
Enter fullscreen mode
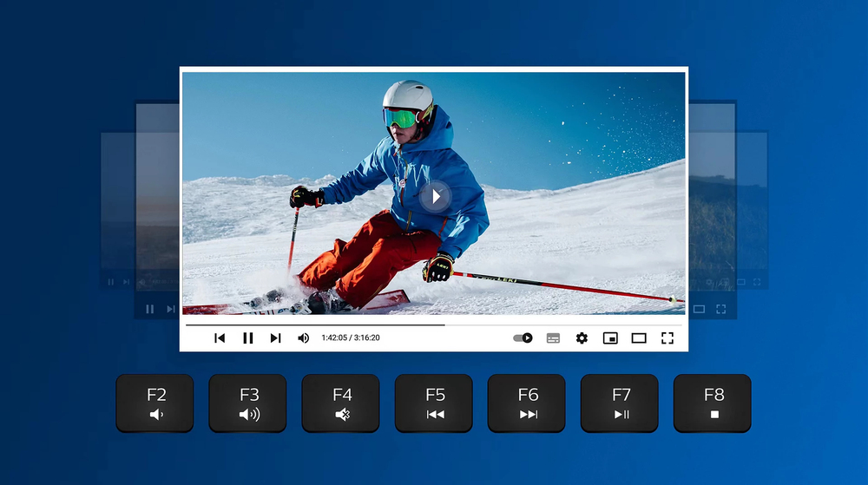coord(667,338)
